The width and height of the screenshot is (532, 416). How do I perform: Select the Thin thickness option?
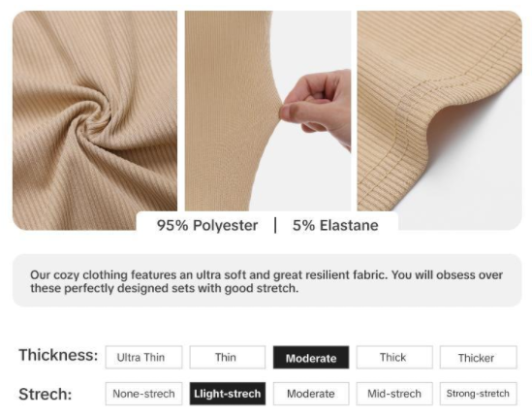point(228,357)
